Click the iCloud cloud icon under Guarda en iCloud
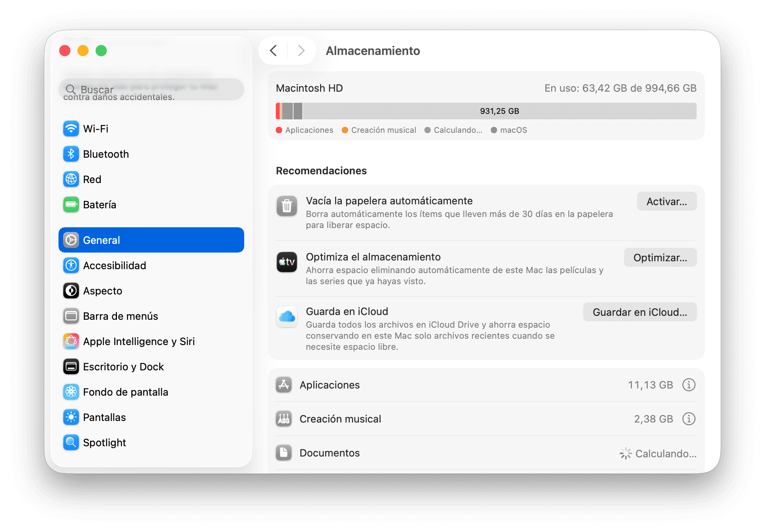Image resolution: width=765 pixels, height=532 pixels. coord(286,317)
